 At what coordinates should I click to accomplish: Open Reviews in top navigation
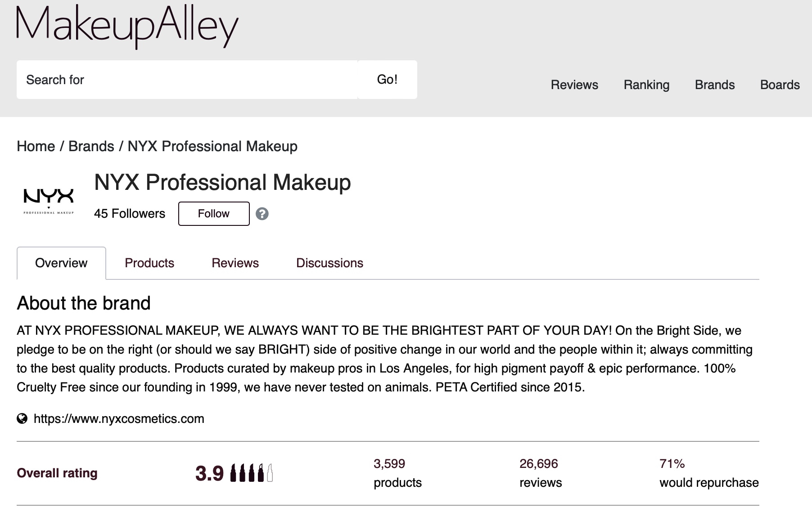tap(574, 85)
